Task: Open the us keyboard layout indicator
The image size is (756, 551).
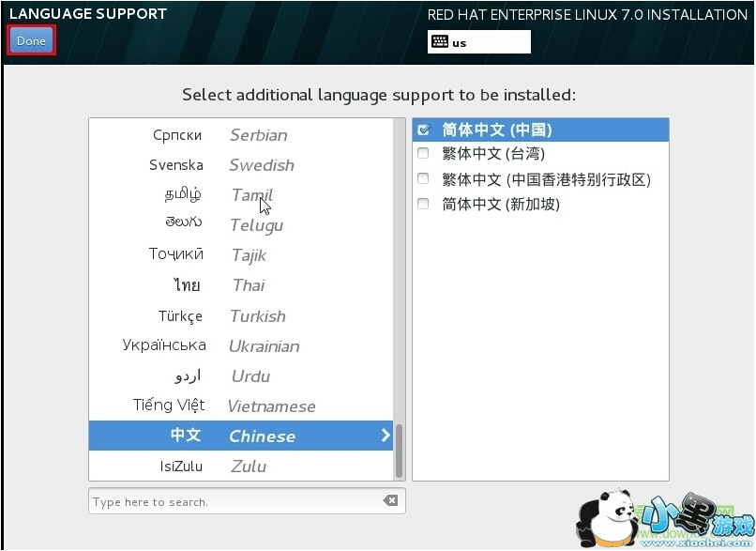Action: 478,42
